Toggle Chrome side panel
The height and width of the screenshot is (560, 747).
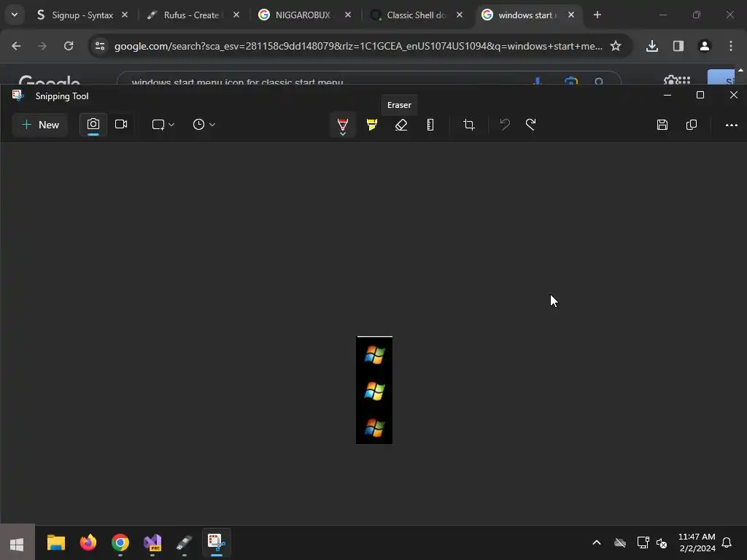tap(678, 46)
